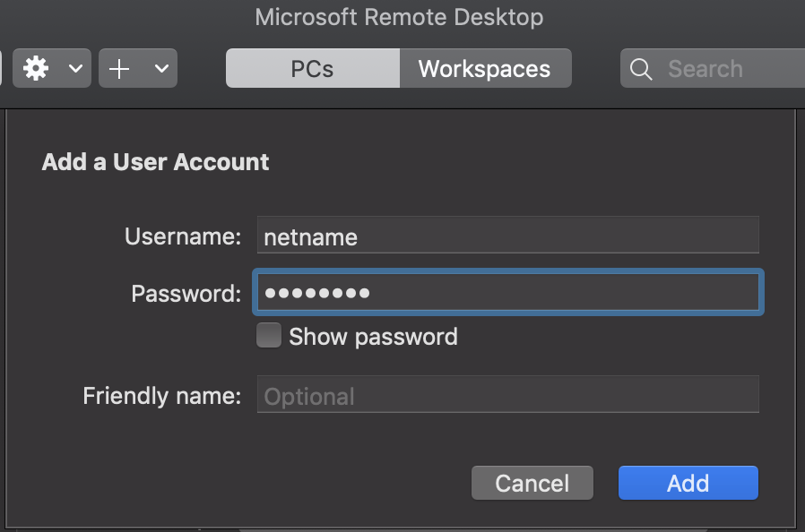Click the Show password label text

(x=373, y=337)
